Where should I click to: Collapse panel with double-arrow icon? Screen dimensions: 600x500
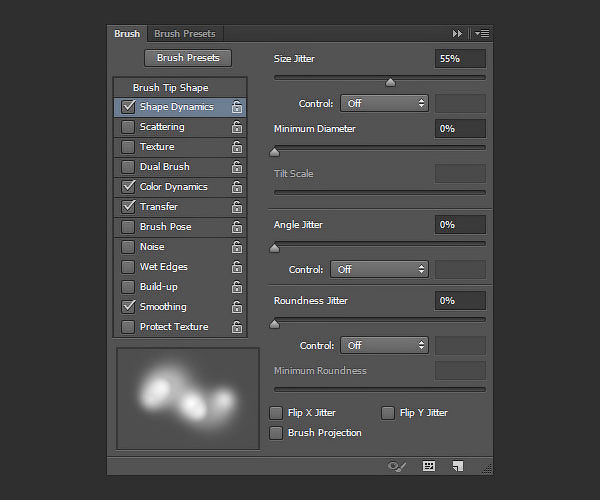457,34
